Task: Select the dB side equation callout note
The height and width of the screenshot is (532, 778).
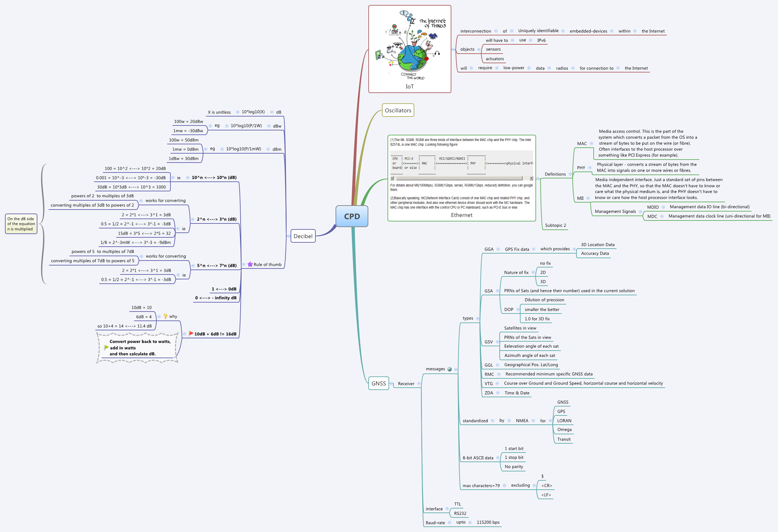Action: (x=21, y=224)
